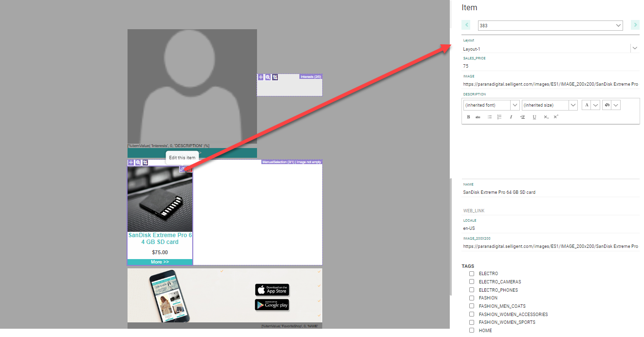The image size is (644, 337).
Task: Apply bold formatting in Description editor
Action: 468,117
